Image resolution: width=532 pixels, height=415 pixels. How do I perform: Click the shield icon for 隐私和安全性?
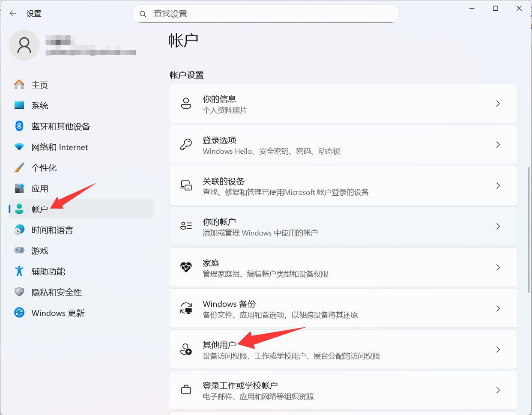coord(19,292)
